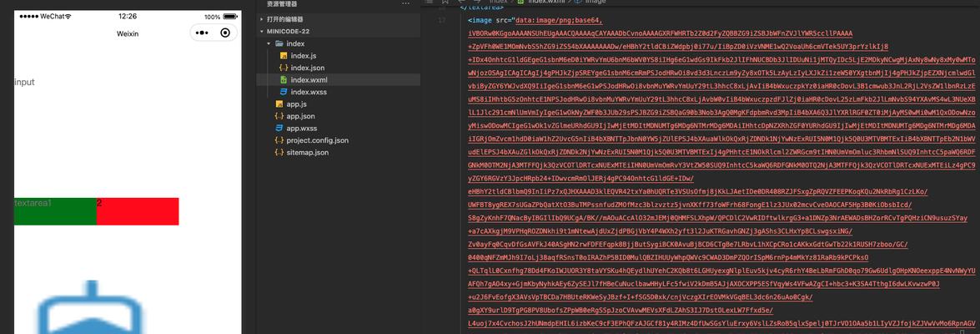Image resolution: width=980 pixels, height=334 pixels.
Task: Click the index.js JavaScript file icon
Action: 284,56
